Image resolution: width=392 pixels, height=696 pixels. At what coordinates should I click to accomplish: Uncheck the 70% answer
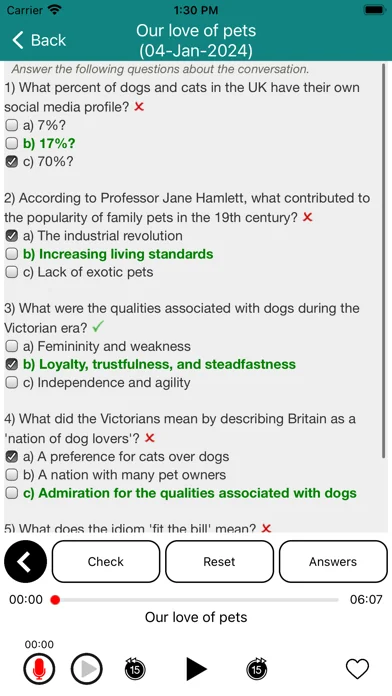(12, 162)
